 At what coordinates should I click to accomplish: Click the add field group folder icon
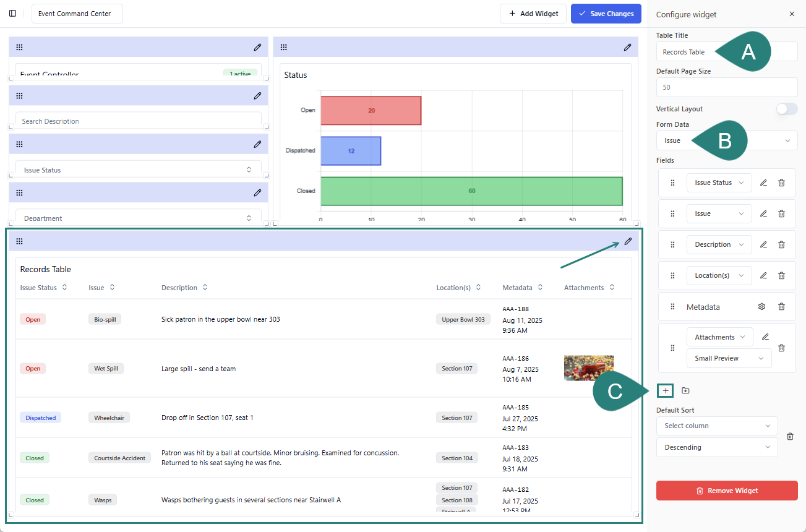(x=685, y=390)
